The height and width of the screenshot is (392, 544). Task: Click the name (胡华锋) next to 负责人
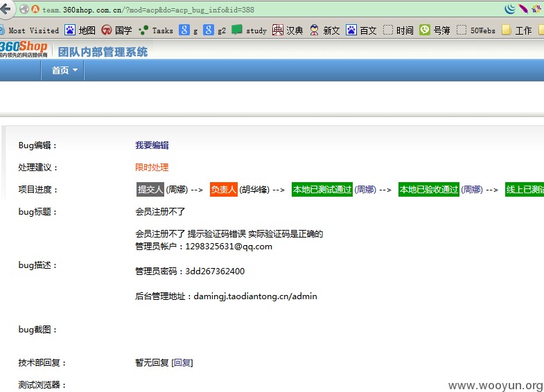[x=254, y=190]
